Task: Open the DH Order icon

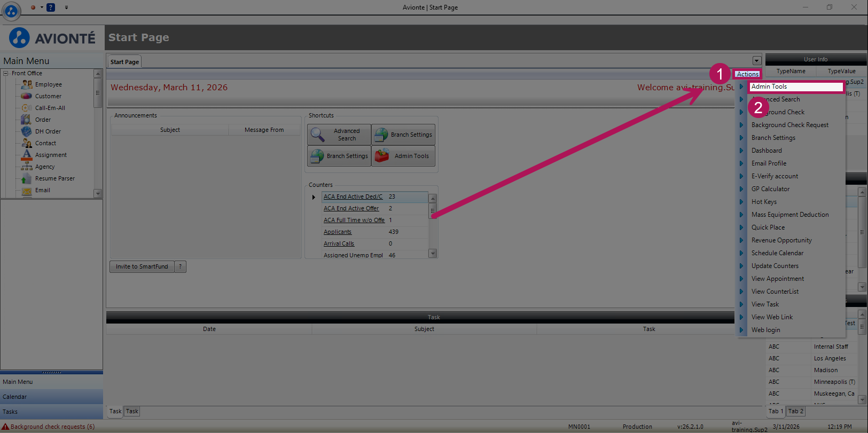Action: (27, 131)
